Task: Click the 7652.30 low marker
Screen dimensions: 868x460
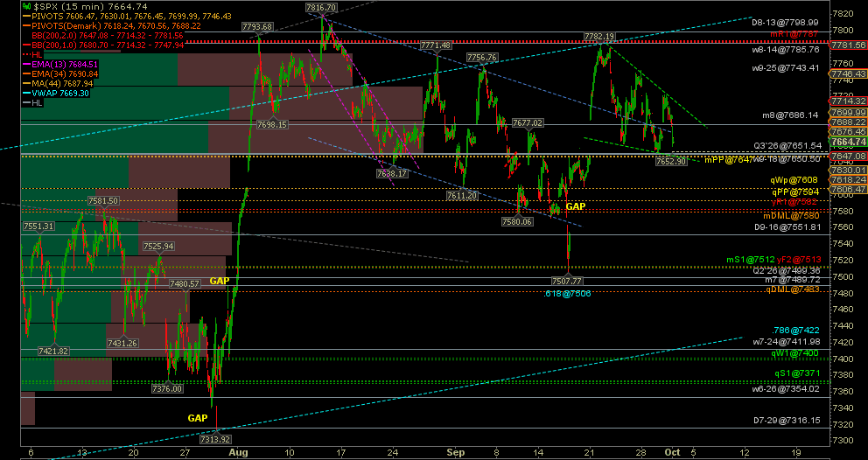Action: tap(671, 161)
